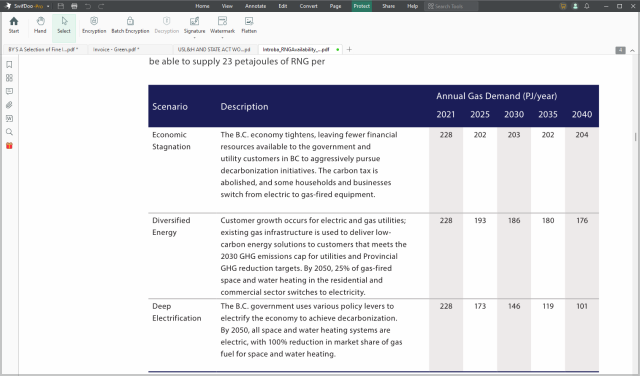The image size is (640, 376).
Task: Open the form fields sidebar panel
Action: [x=9, y=118]
